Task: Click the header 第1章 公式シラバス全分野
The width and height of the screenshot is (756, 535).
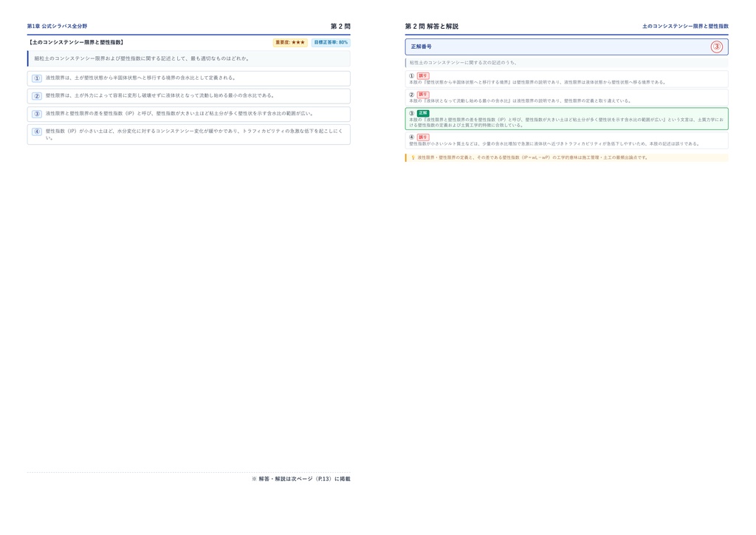Action: [x=57, y=26]
